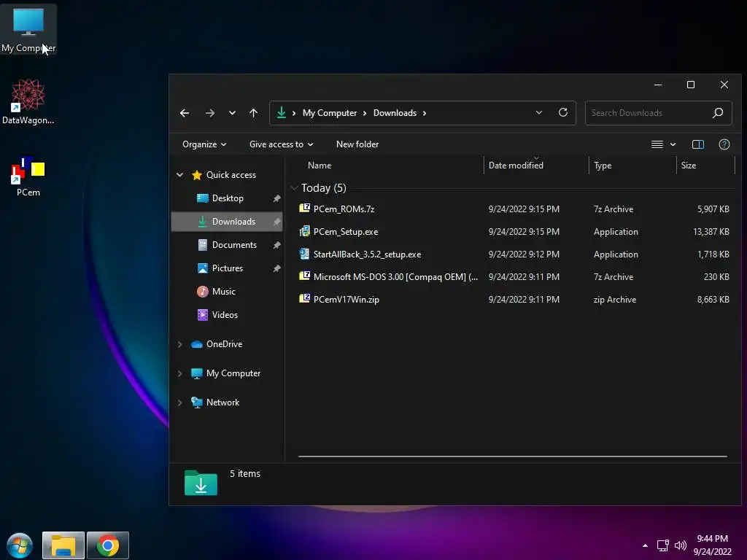Create a New folder
Screen dimensions: 747x560
(357, 144)
